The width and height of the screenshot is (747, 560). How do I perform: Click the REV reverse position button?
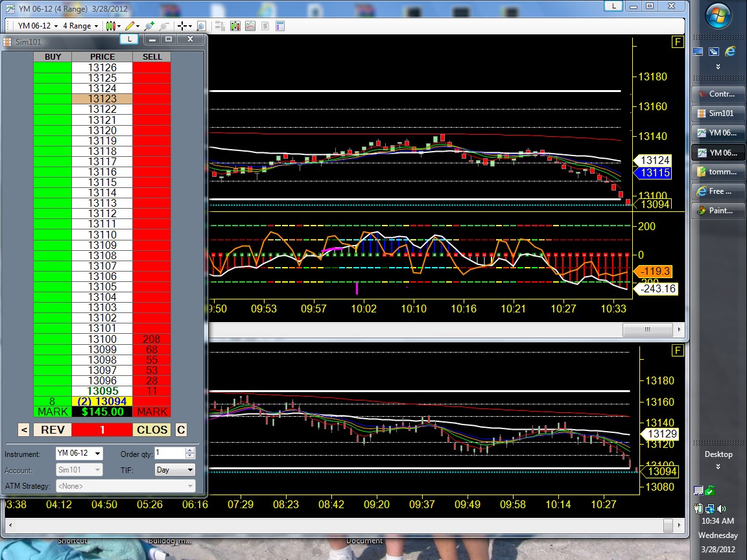pyautogui.click(x=53, y=430)
